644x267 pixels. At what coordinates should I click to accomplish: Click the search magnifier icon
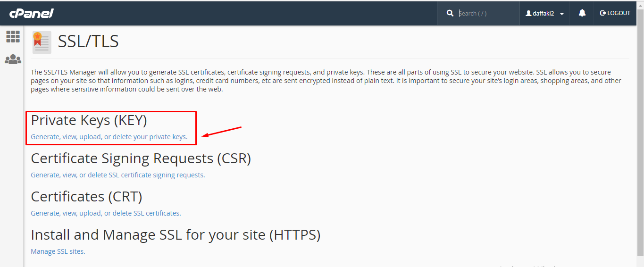click(450, 13)
